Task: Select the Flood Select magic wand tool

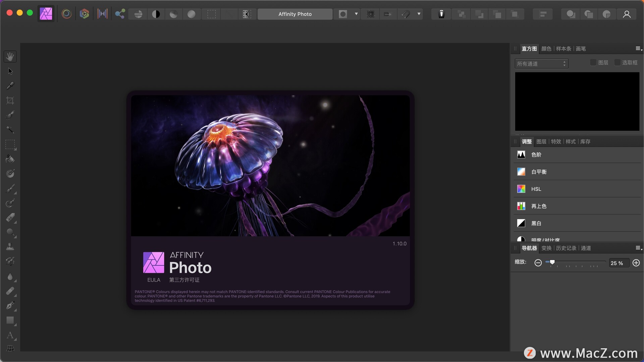Action: click(10, 130)
